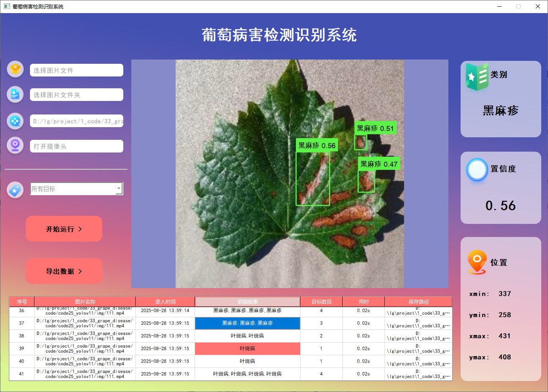
Task: Close the 葡萄病害检测识别系统 window
Action: 538,6
